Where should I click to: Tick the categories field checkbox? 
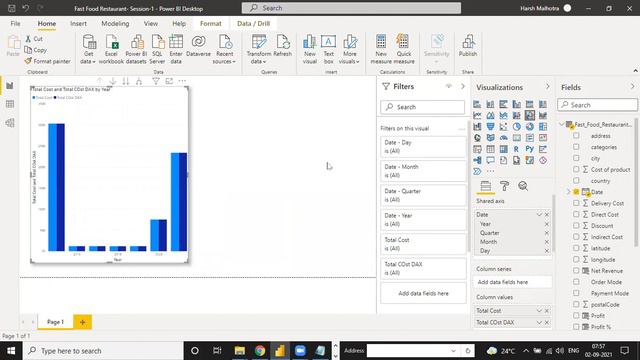[x=576, y=147]
